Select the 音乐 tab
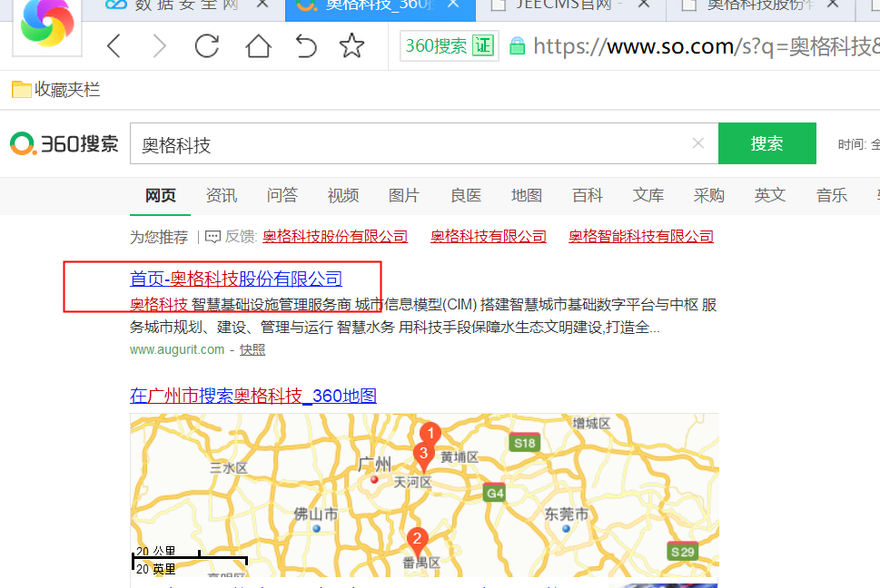Image resolution: width=880 pixels, height=588 pixels. [832, 196]
